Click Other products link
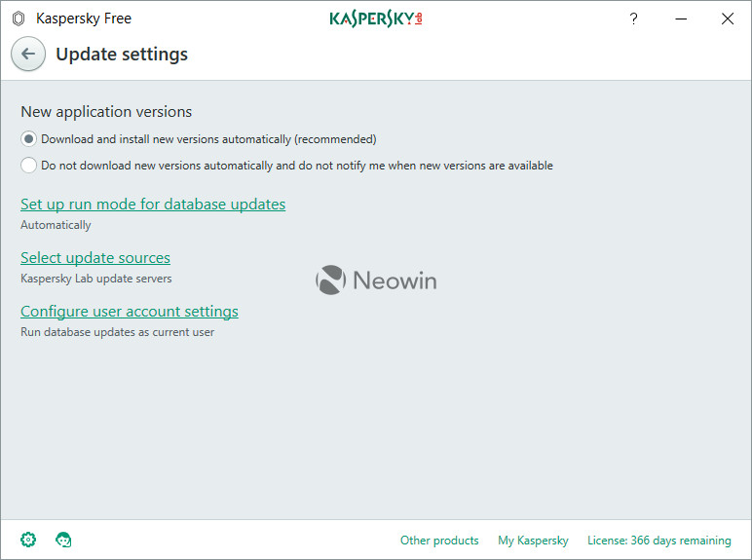Image resolution: width=752 pixels, height=560 pixels. tap(439, 541)
